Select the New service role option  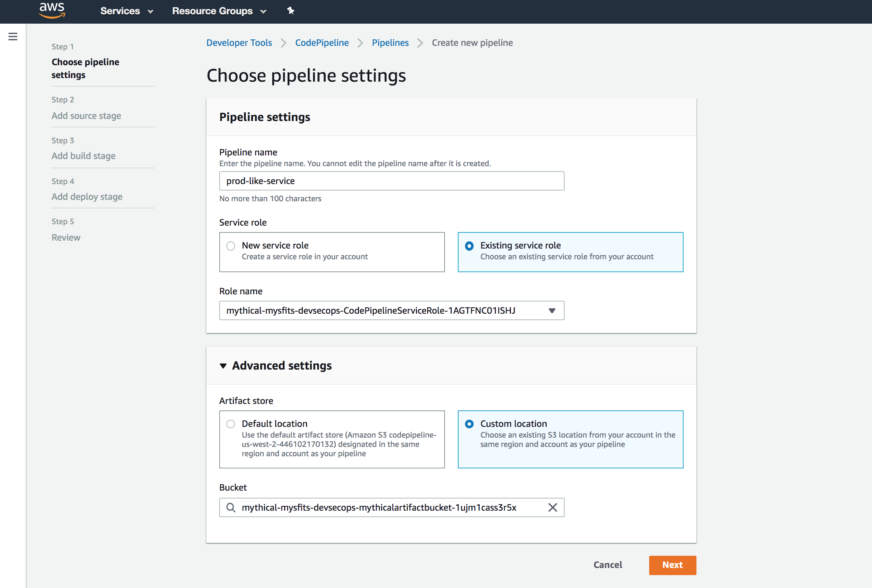tap(332, 252)
